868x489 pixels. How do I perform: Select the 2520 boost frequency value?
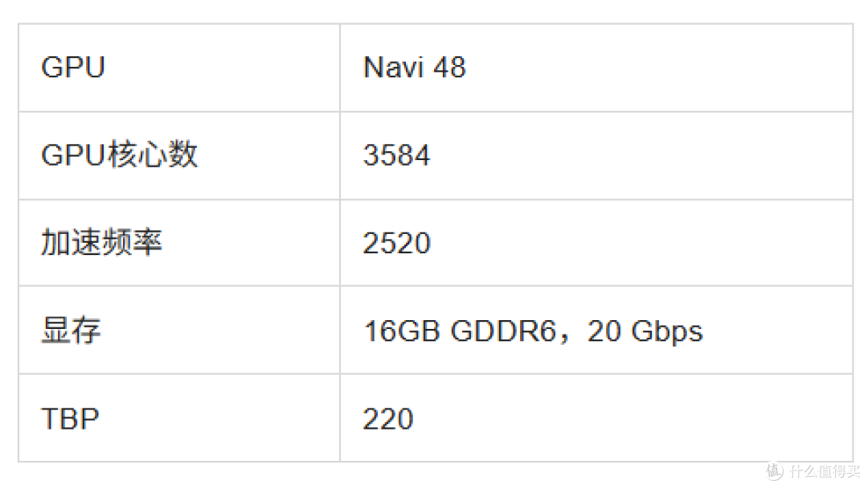coord(396,243)
